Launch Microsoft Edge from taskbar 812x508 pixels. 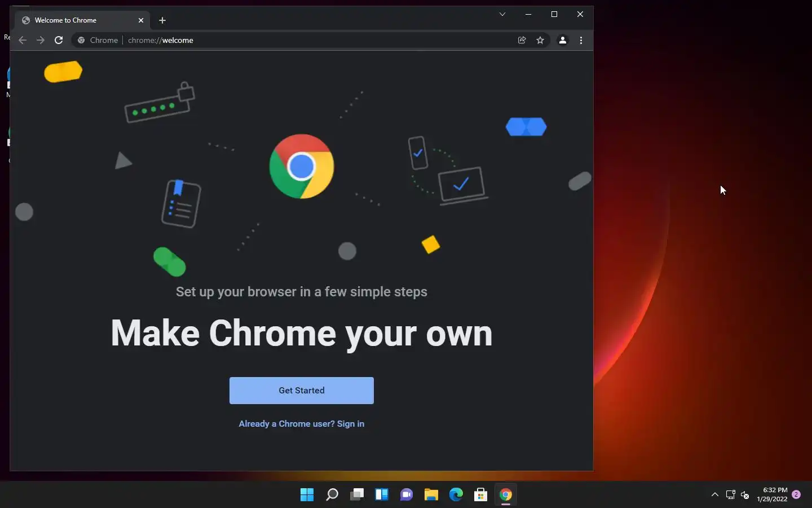[x=456, y=495]
